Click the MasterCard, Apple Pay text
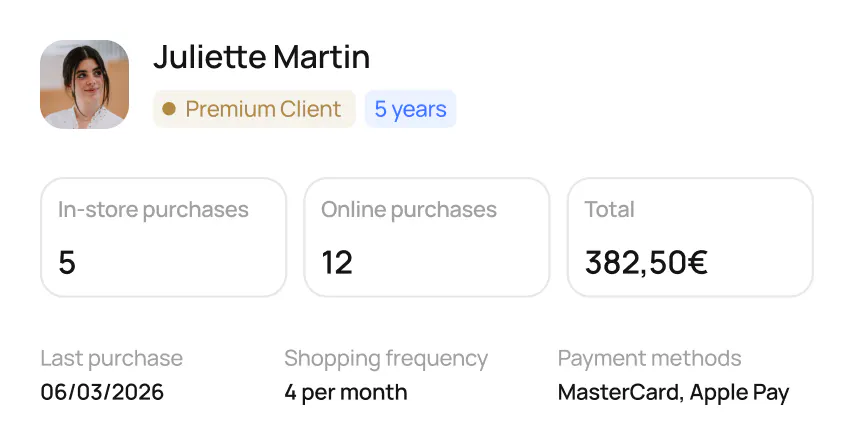 [x=673, y=391]
